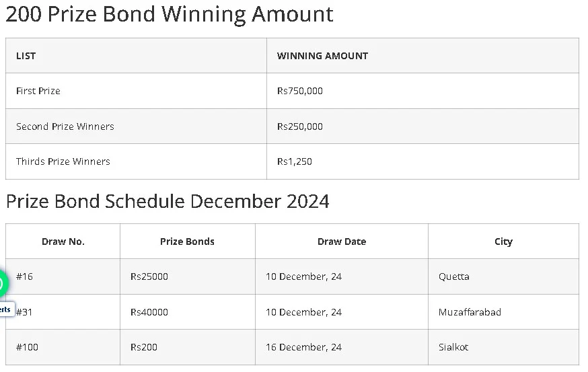Select 'Second Prize Winners' row label
This screenshot has width=588, height=372.
click(x=65, y=126)
